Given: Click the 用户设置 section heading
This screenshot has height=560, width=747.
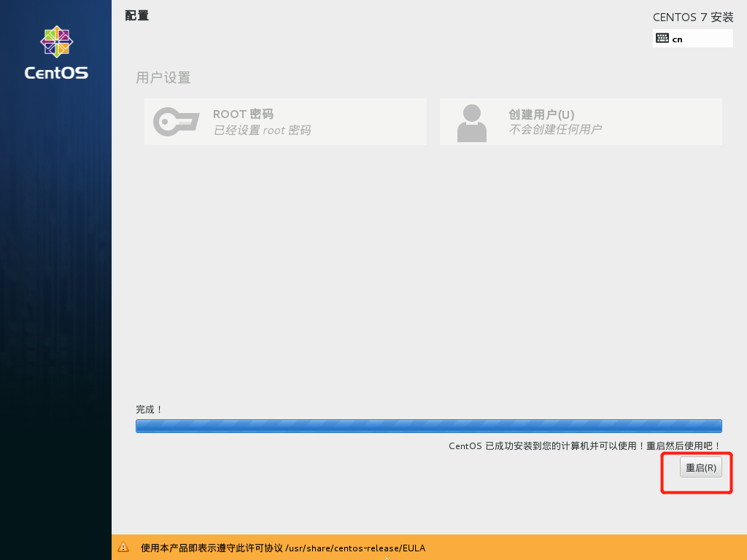Looking at the screenshot, I should [163, 78].
